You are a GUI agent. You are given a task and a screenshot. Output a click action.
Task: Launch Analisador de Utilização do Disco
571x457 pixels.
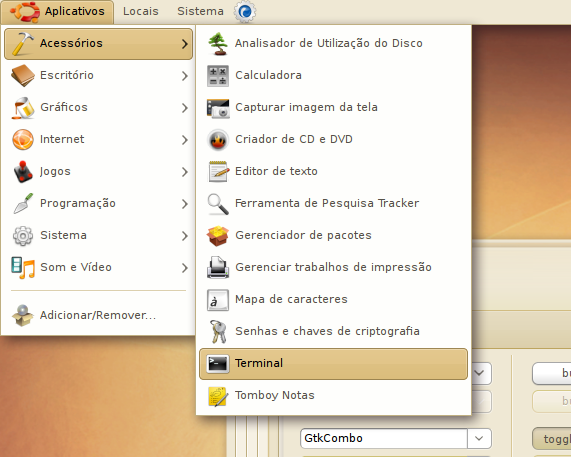point(333,44)
